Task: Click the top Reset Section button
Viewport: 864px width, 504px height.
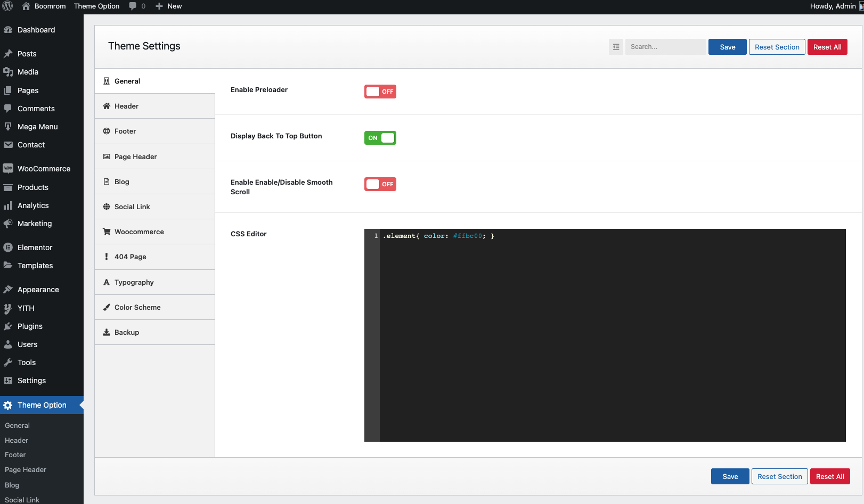Action: tap(777, 47)
